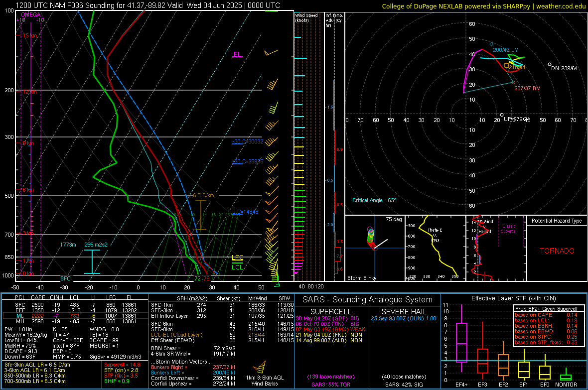This screenshot has height=390, width=588.
Task: Click the 30 May 04 20Z (SDF) analog
Action: [x=327, y=318]
